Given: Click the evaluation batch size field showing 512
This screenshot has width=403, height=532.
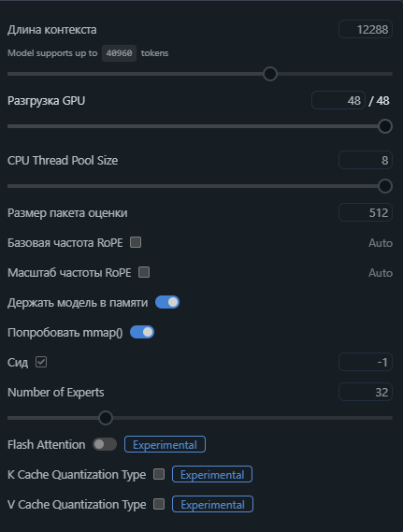Looking at the screenshot, I should (x=366, y=212).
